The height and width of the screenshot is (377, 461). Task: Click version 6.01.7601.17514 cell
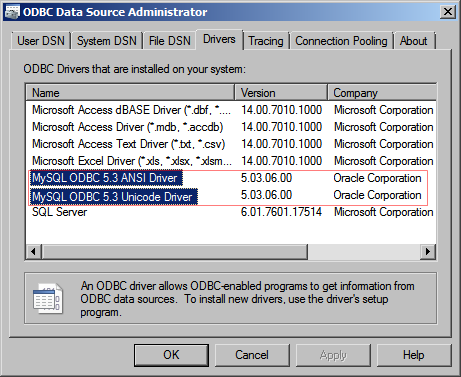(281, 212)
